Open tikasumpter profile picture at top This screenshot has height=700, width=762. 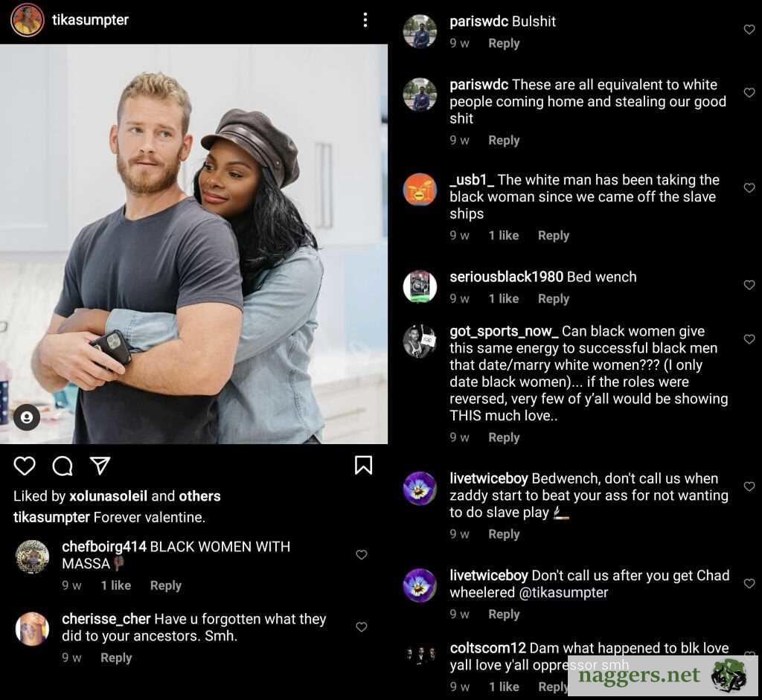(28, 20)
